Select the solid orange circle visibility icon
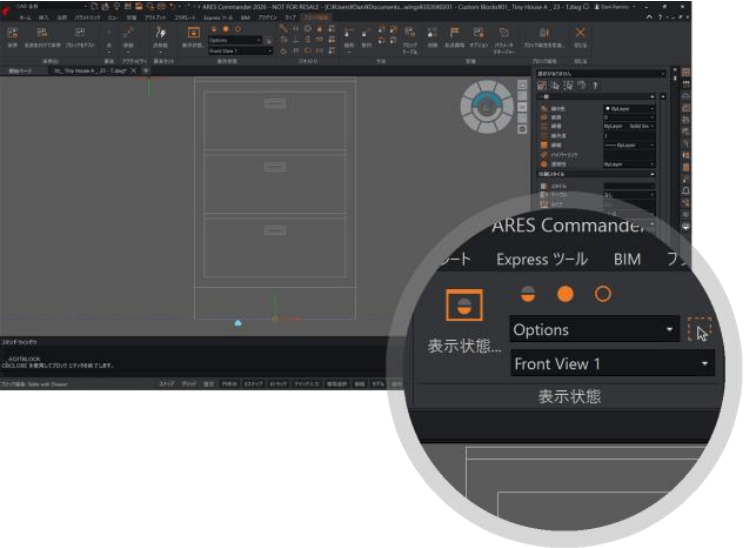Viewport: 746px width, 548px height. (565, 294)
